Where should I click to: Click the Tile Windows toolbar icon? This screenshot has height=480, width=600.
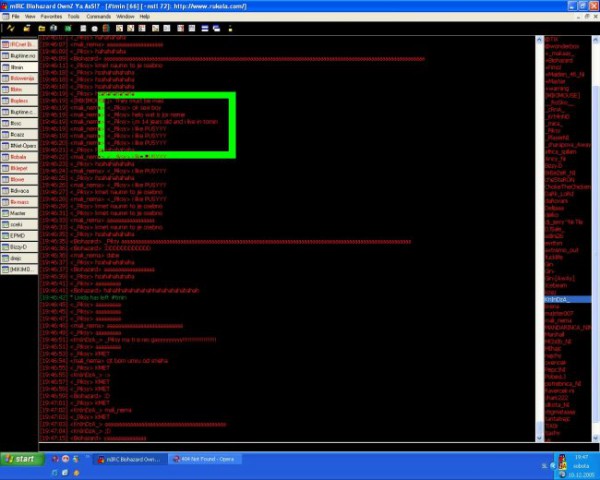pyautogui.click(x=205, y=28)
